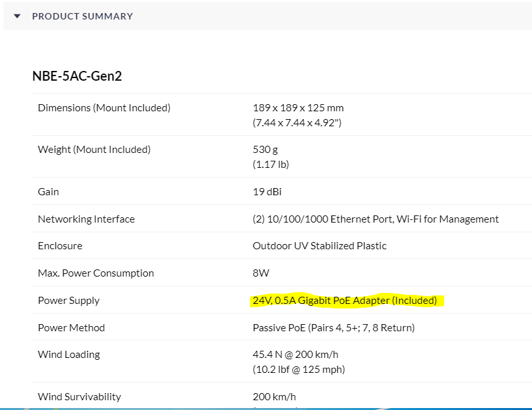Click the Wind Loading label
Viewport: 532px width, 410px height.
[x=69, y=355]
